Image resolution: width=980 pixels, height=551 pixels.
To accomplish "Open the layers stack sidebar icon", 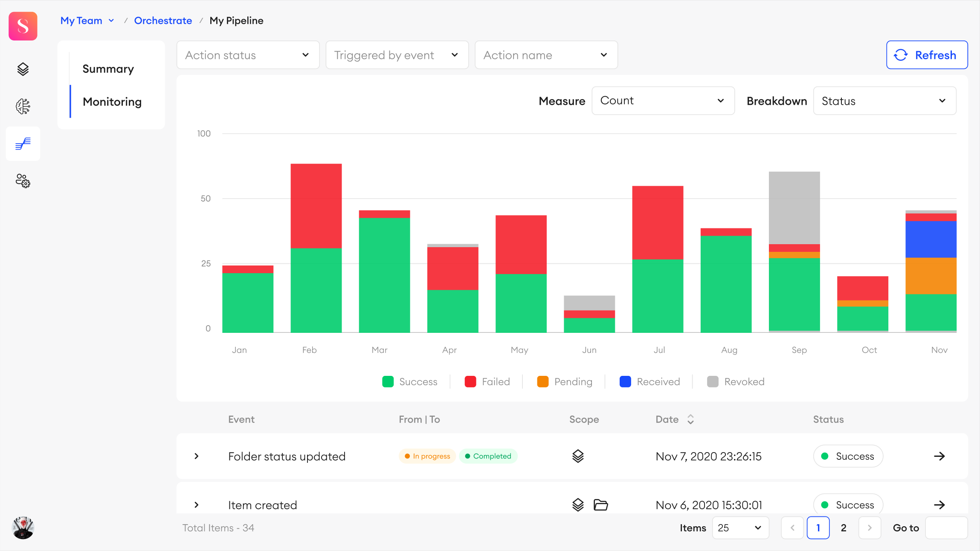I will pyautogui.click(x=23, y=69).
